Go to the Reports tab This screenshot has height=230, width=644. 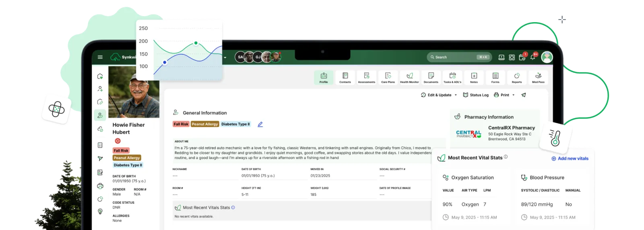click(x=517, y=78)
